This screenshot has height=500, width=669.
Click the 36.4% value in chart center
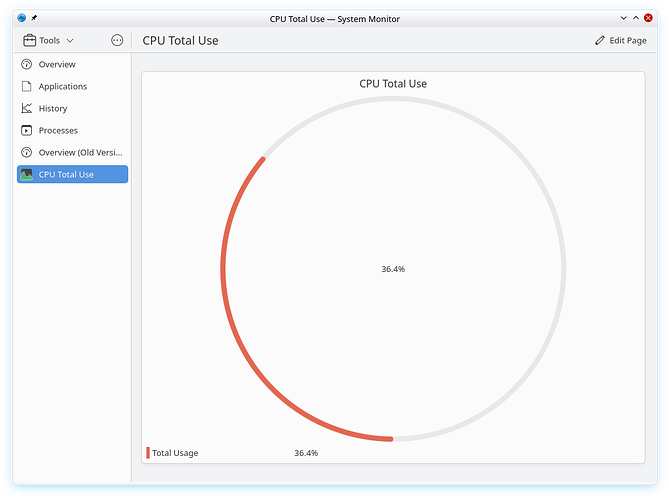point(393,269)
